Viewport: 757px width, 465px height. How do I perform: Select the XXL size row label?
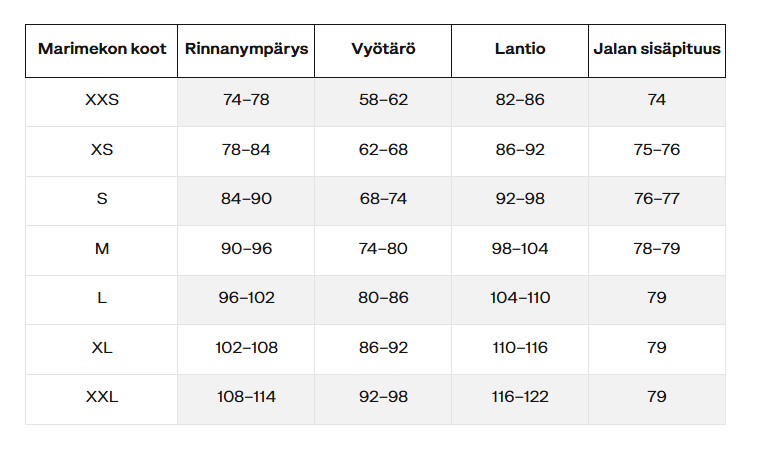tap(101, 397)
